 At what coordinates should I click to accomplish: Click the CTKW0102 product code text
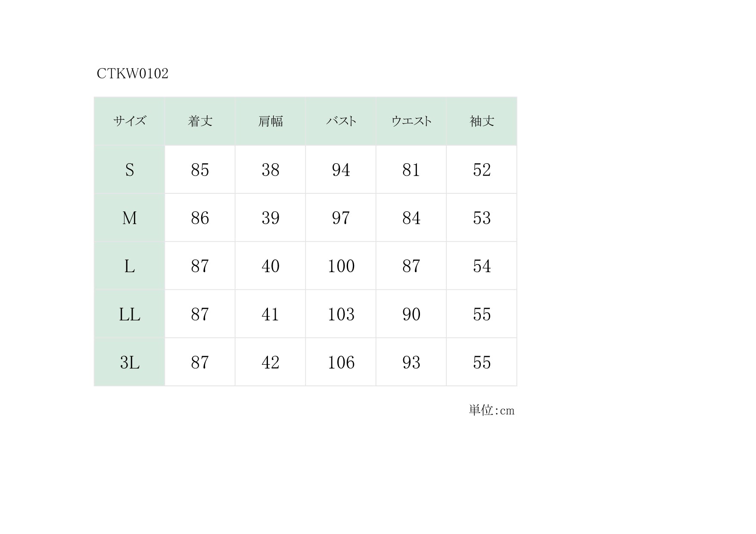pos(132,74)
